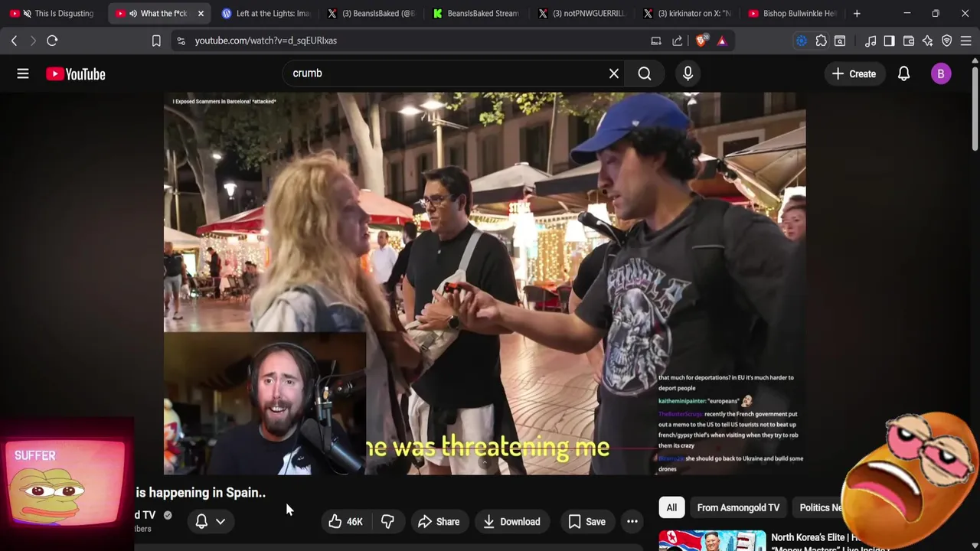Viewport: 980px width, 551px height.
Task: Start voice search with microphone
Action: coord(688,73)
